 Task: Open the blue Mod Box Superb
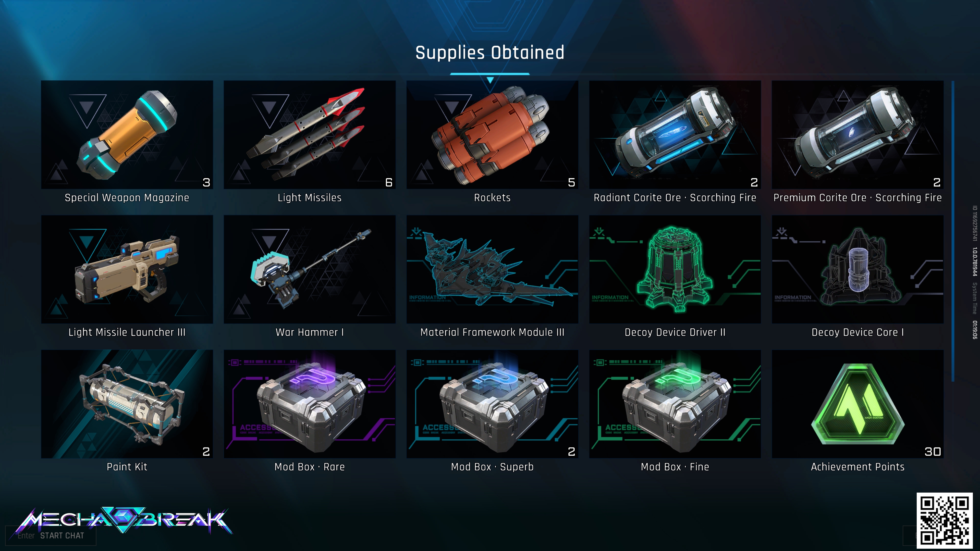tap(492, 404)
